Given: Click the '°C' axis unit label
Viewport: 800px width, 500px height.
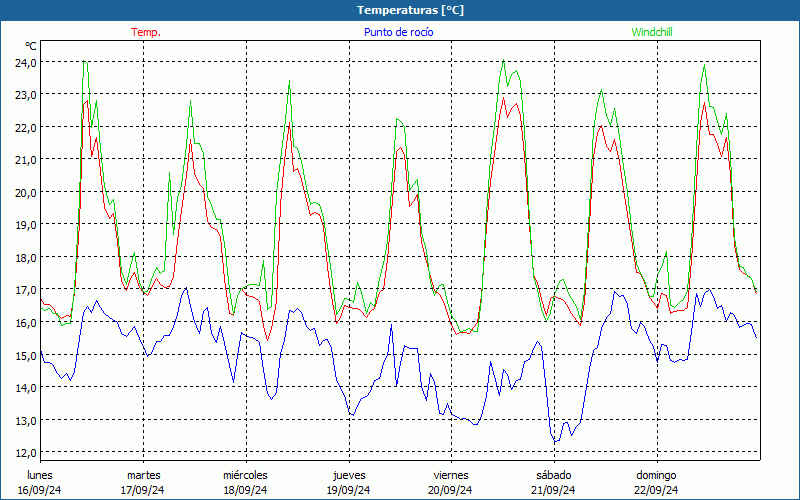Looking at the screenshot, I should pyautogui.click(x=31, y=46).
